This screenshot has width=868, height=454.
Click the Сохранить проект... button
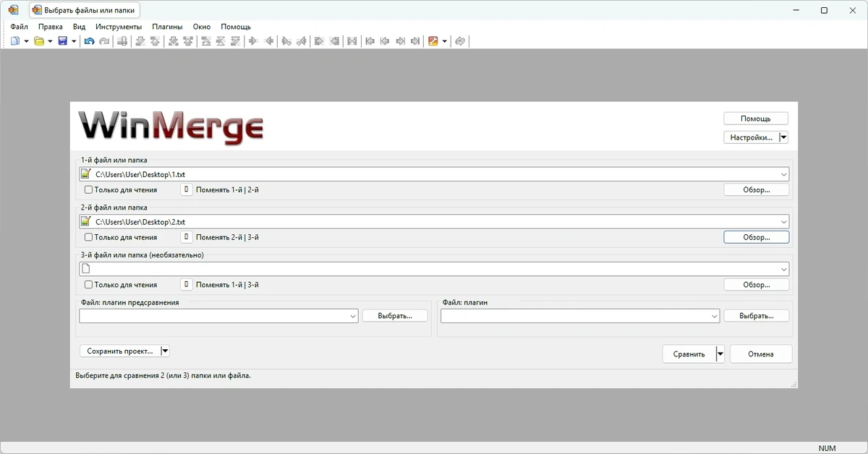click(119, 351)
